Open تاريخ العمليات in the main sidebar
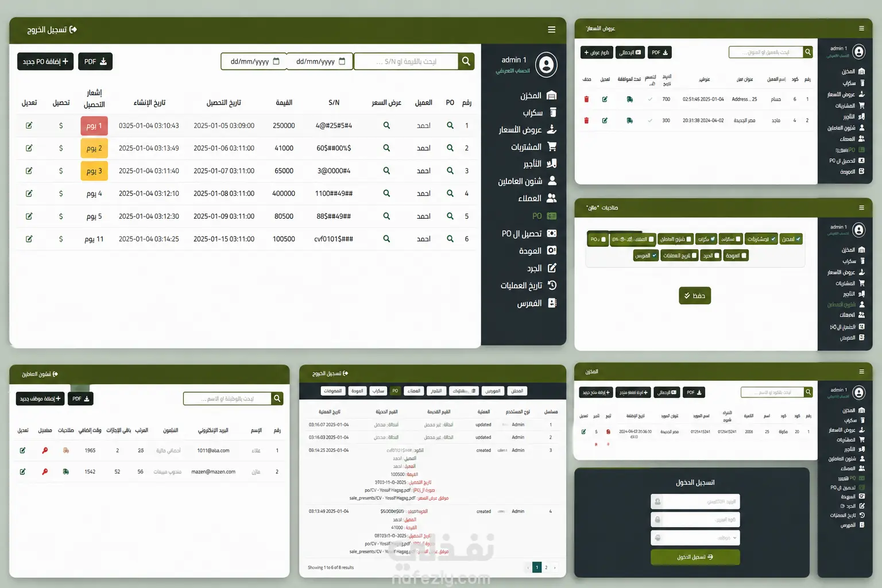This screenshot has height=588, width=882. (528, 285)
